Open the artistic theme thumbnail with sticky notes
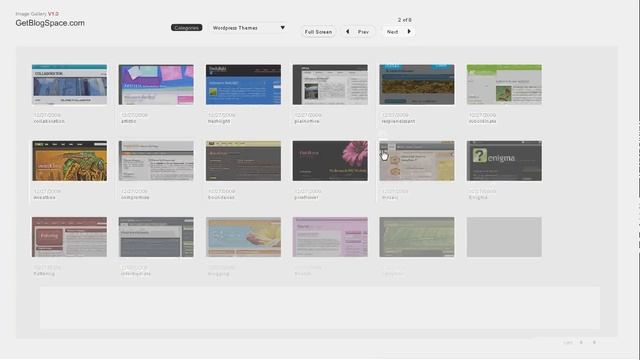Screen dimensions: 640x360 (156, 84)
